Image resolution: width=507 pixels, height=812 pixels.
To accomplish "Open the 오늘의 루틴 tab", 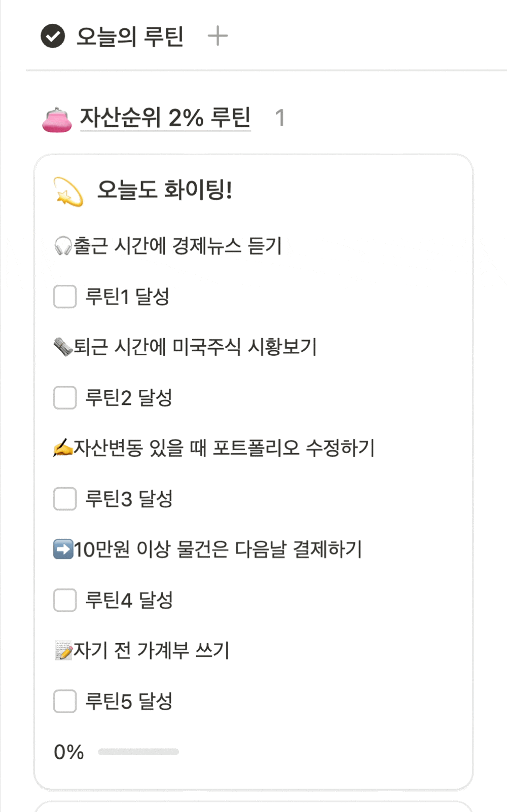I will pos(130,36).
